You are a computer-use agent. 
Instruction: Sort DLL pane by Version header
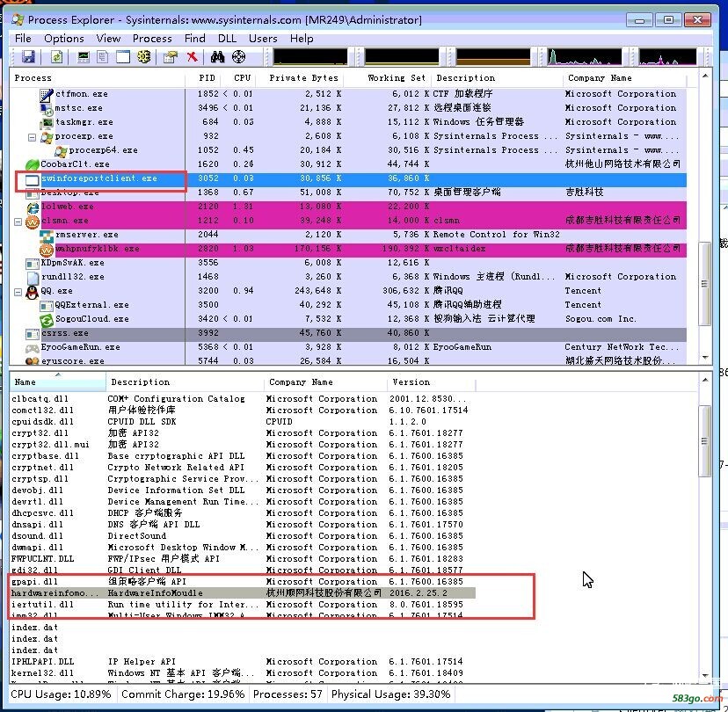432,382
